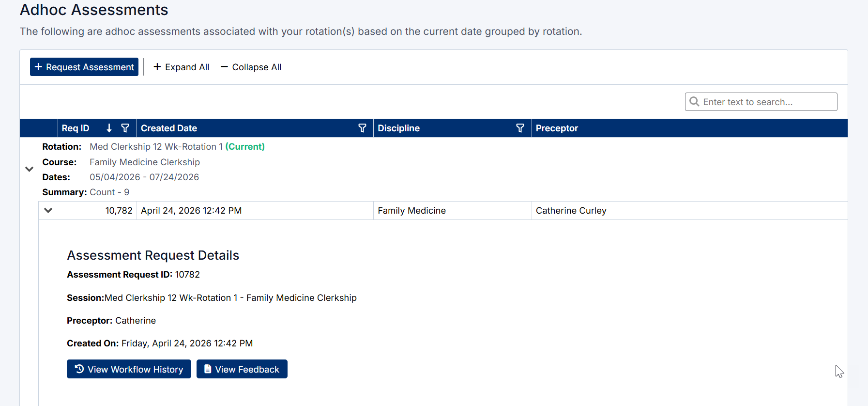Focus the search text field
The image size is (868, 406).
767,102
